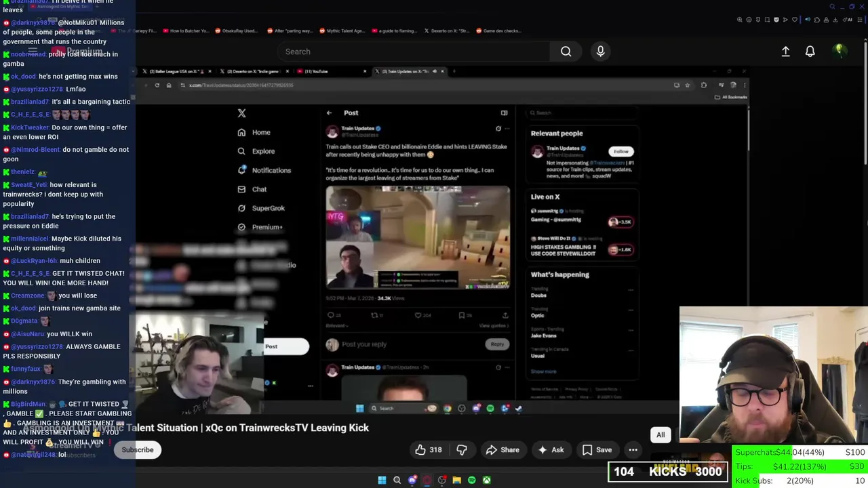Click the back arrow beside Post
Image resolution: width=868 pixels, height=488 pixels.
(330, 113)
